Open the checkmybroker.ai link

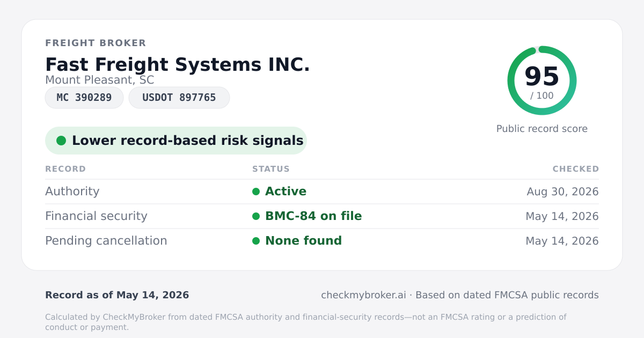click(363, 295)
